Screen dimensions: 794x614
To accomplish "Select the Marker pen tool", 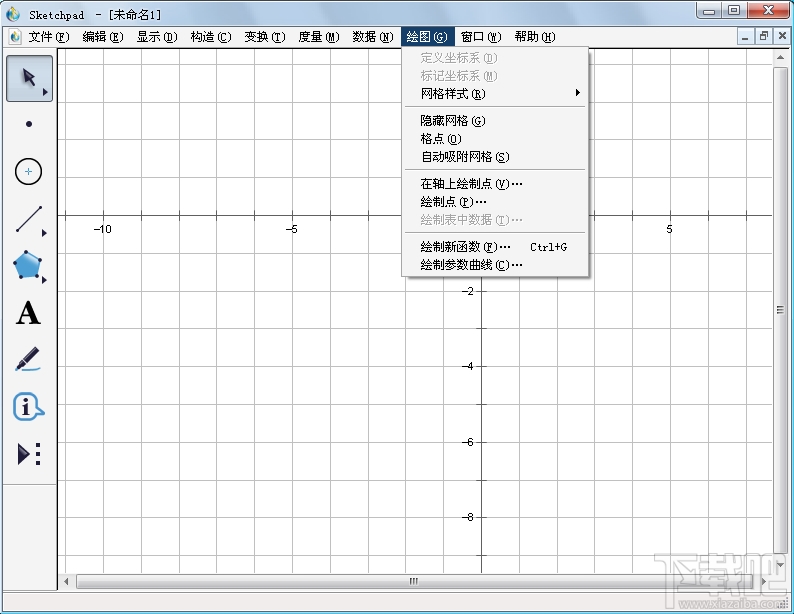I will 27,359.
